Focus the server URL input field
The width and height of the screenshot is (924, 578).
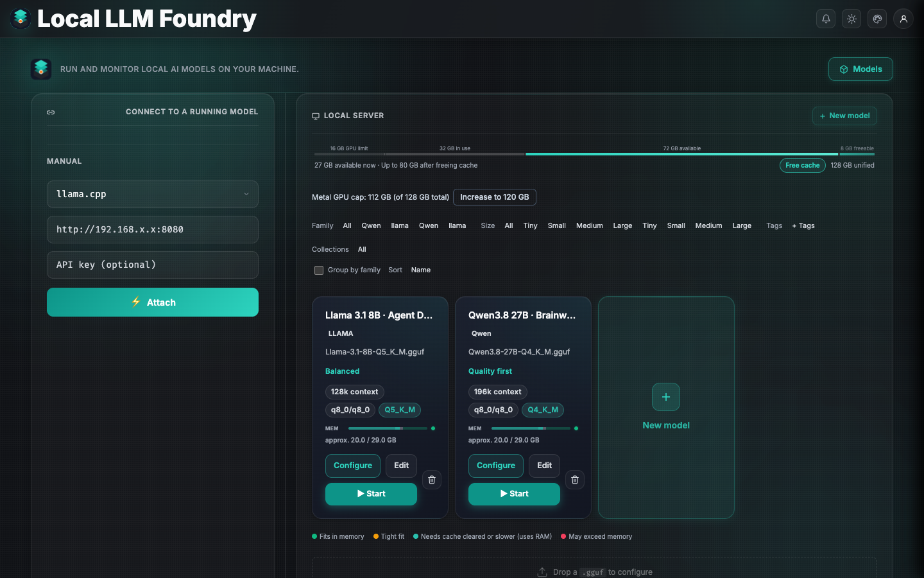coord(153,229)
